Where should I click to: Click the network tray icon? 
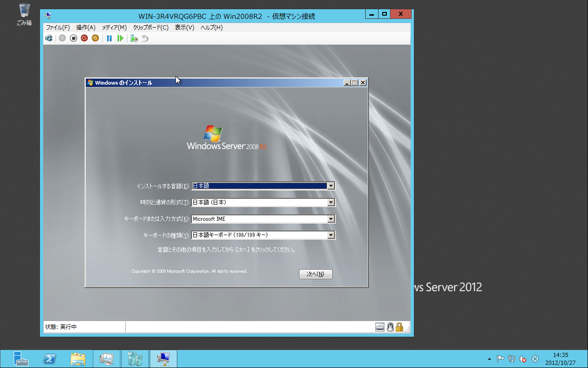[512, 359]
